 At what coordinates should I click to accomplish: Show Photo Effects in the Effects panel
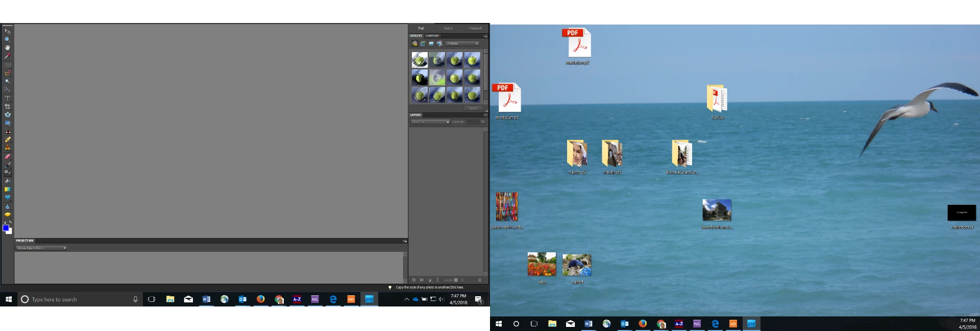click(x=431, y=43)
